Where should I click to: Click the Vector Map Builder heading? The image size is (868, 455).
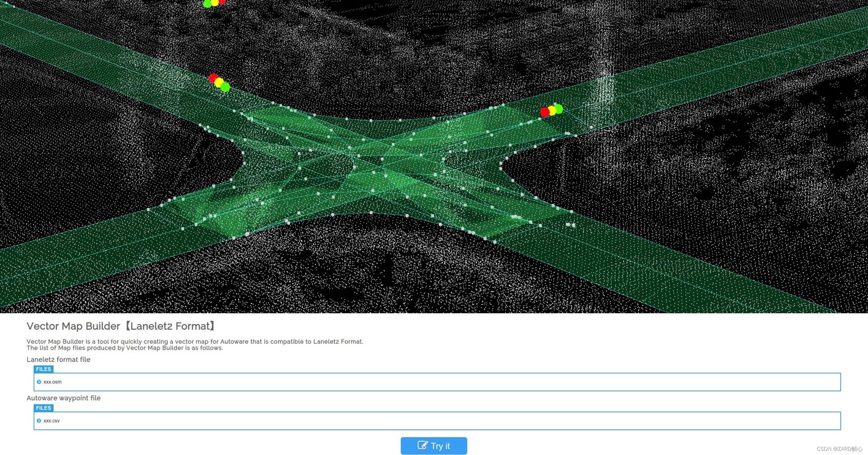pos(121,326)
